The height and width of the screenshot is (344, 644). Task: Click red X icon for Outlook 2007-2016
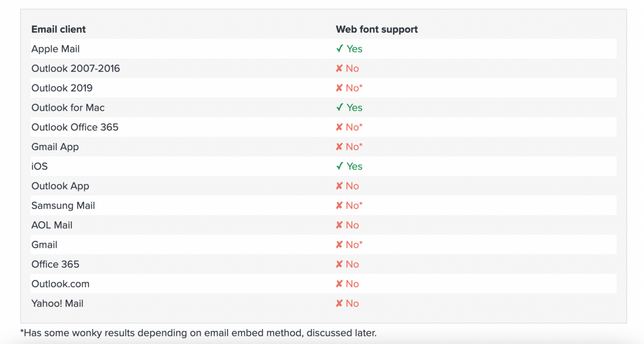(339, 69)
